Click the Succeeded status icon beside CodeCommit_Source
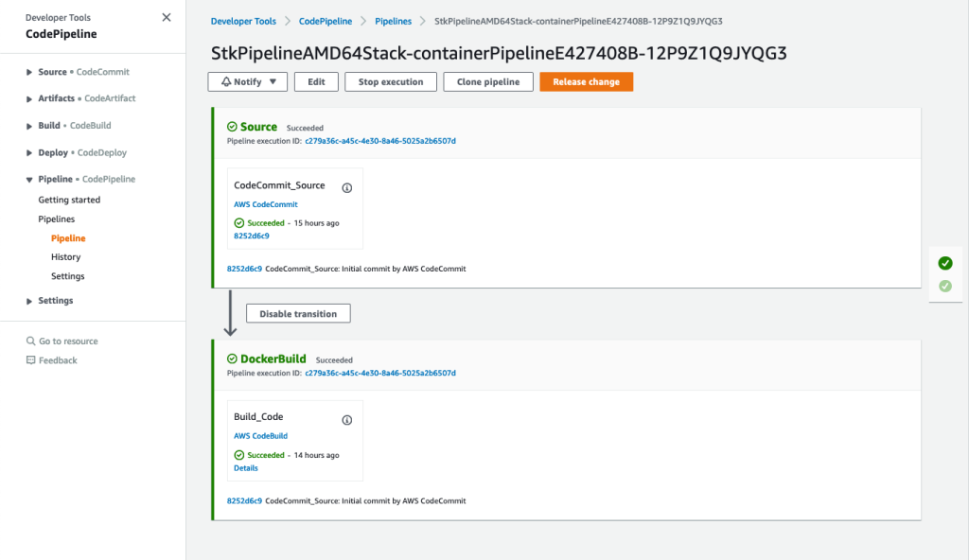Screen dimensions: 969x560 238,222
